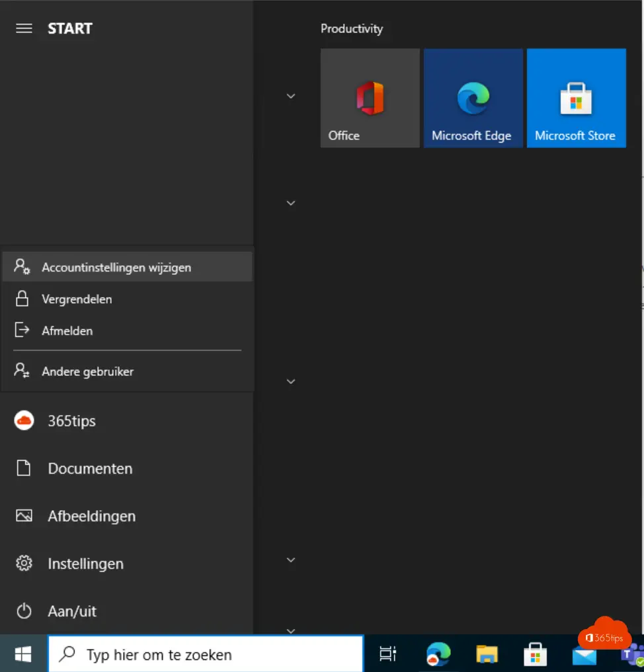644x672 pixels.
Task: Open the Office tile
Action: [x=370, y=98]
